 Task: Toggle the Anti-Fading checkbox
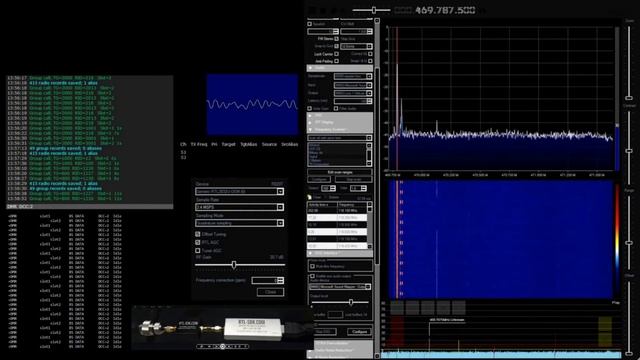click(x=336, y=61)
